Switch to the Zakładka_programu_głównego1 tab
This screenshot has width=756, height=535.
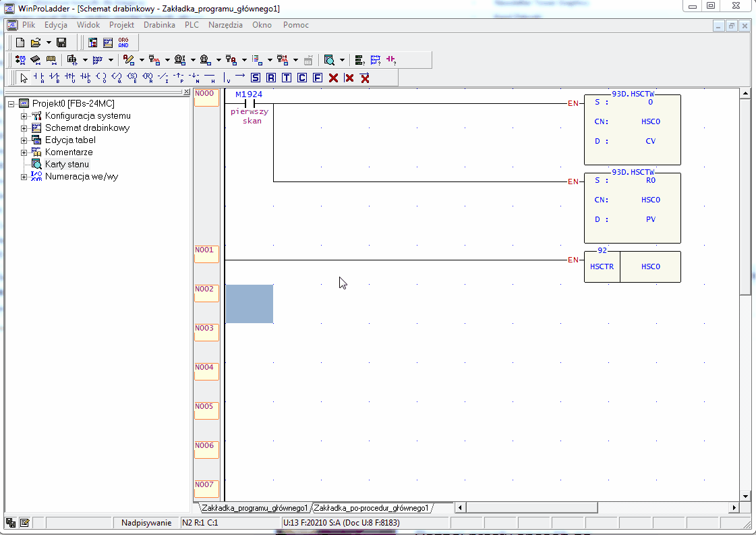[x=254, y=507]
